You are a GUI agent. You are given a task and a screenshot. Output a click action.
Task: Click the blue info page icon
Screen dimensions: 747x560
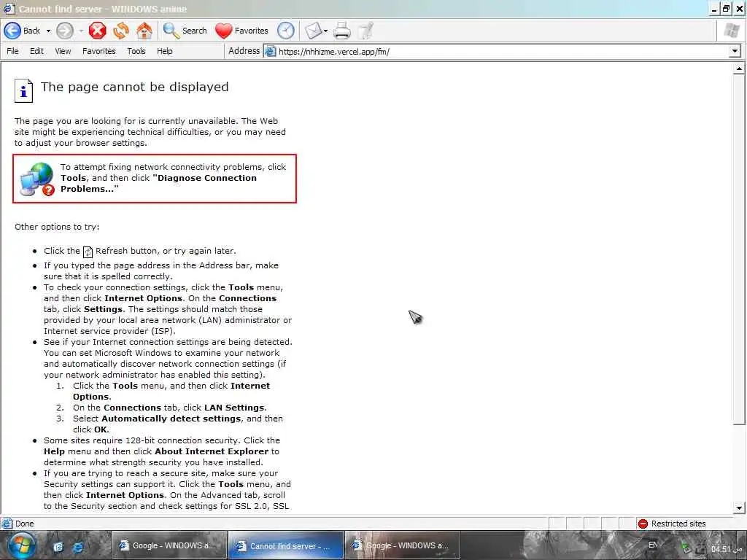click(x=23, y=90)
